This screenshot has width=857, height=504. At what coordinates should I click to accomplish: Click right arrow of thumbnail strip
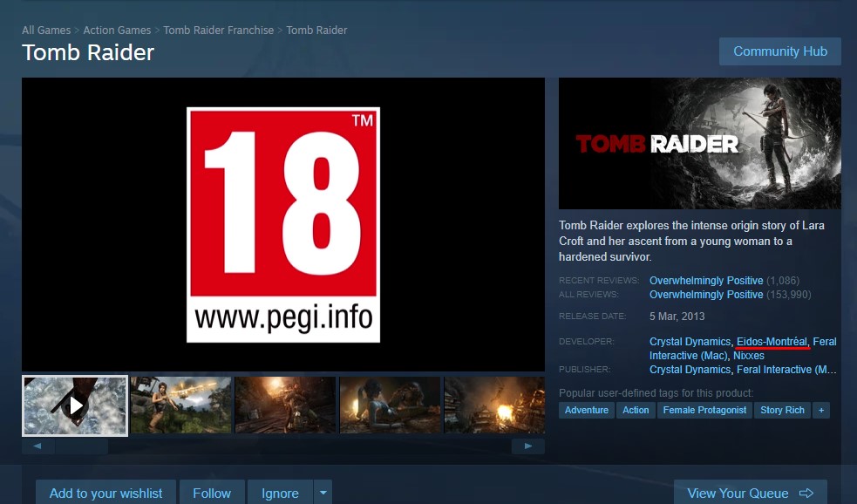point(528,446)
